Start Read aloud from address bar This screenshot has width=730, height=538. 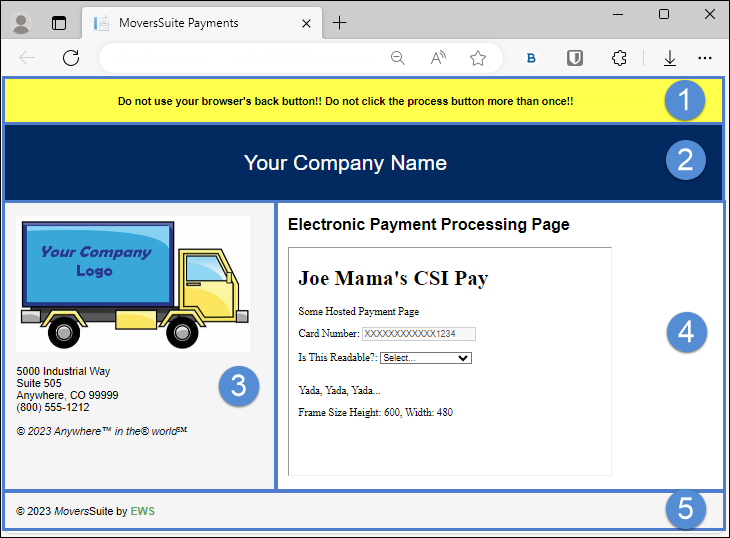[438, 58]
